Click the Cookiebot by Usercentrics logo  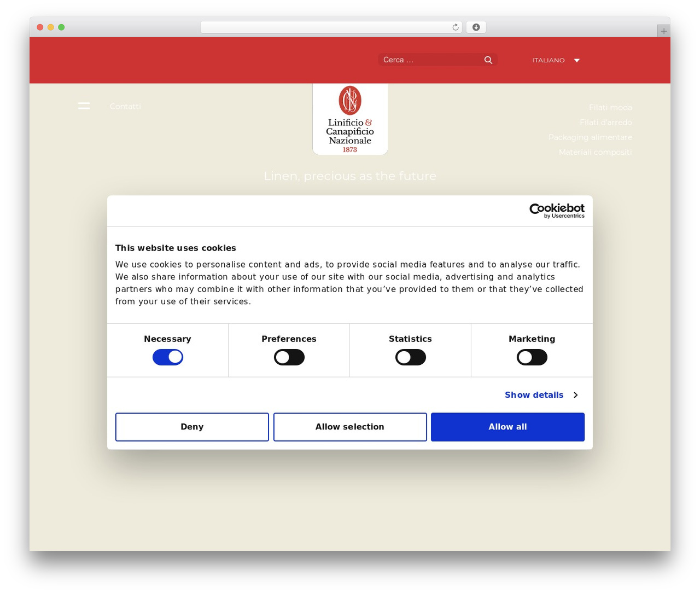(x=557, y=211)
